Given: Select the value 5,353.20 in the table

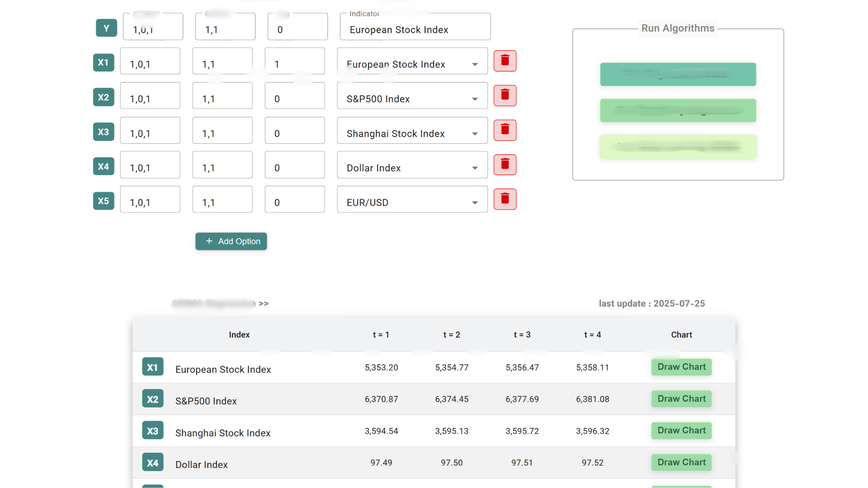Looking at the screenshot, I should tap(382, 367).
